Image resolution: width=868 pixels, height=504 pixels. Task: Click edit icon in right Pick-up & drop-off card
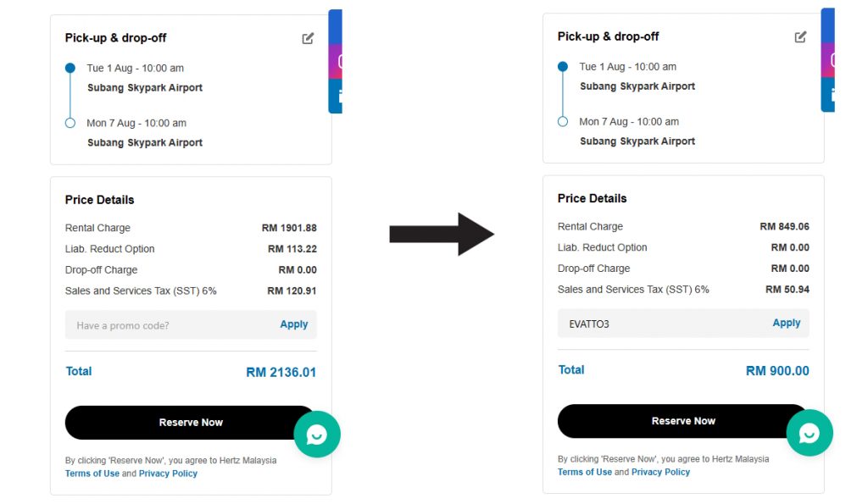pyautogui.click(x=800, y=36)
